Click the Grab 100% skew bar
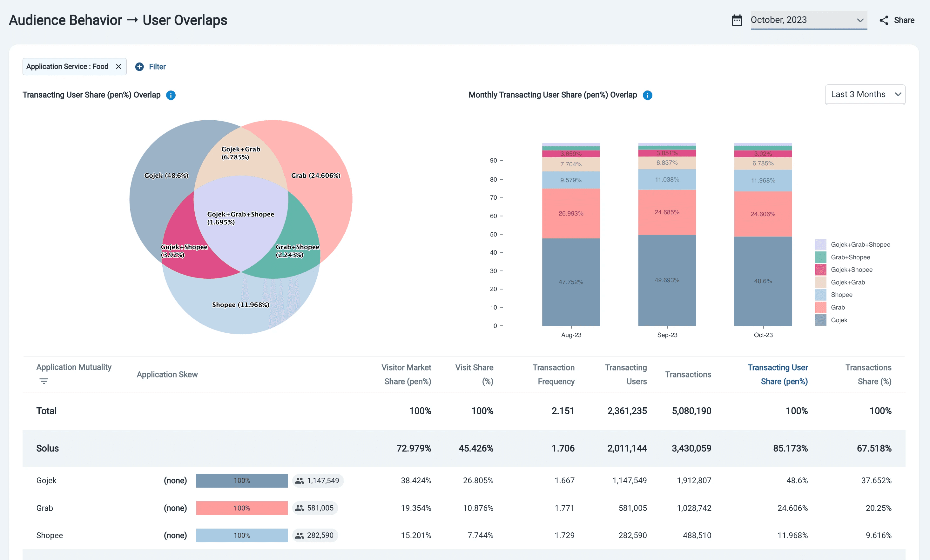 242,508
